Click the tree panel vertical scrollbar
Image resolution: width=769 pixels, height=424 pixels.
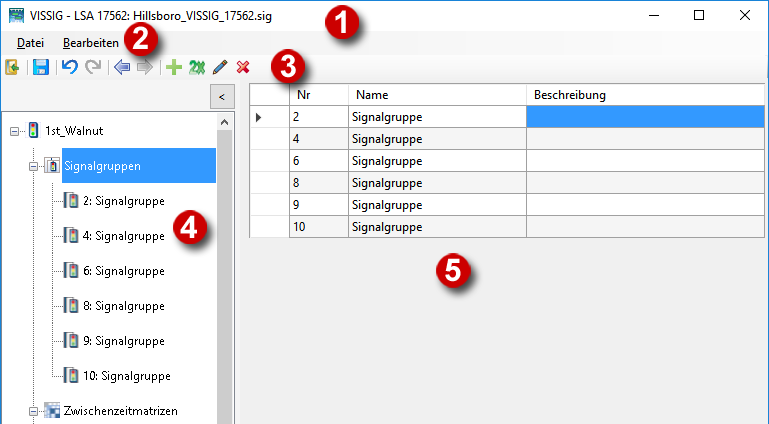pos(225,270)
